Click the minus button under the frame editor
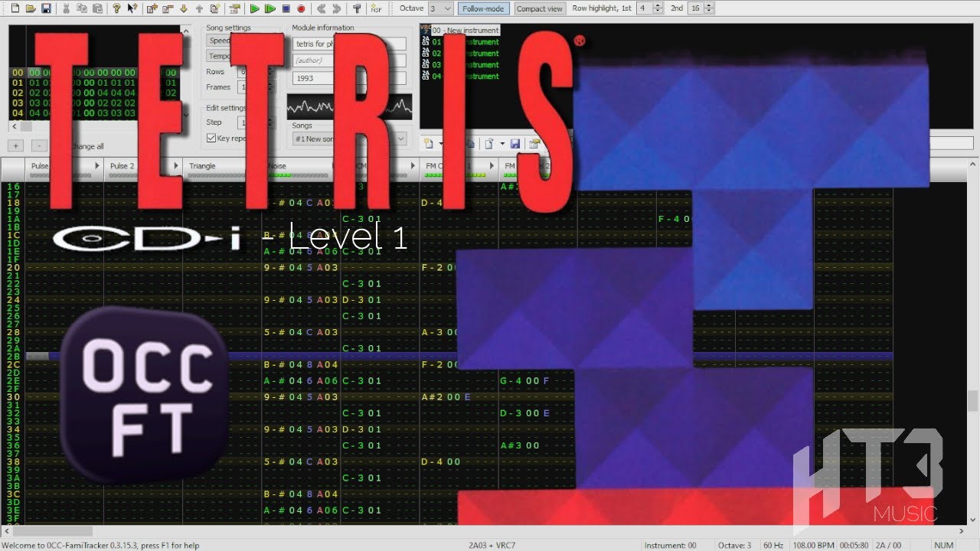Screen dimensions: 980x551 40,145
